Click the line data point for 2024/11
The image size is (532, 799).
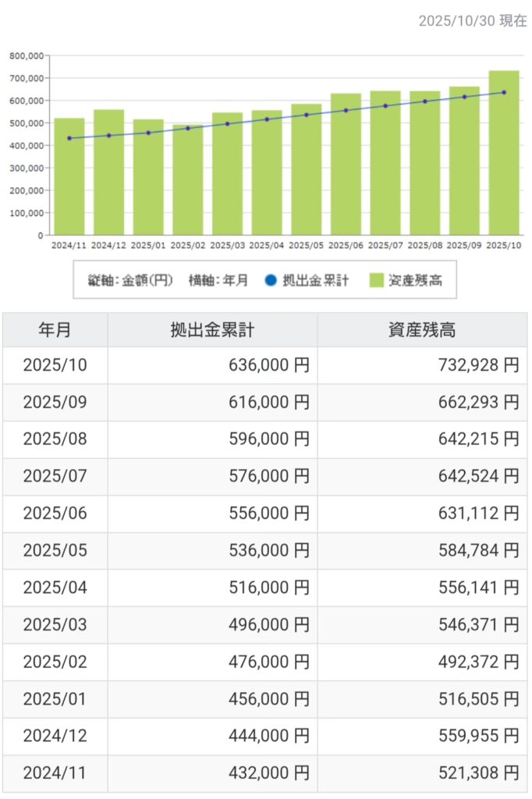click(69, 138)
